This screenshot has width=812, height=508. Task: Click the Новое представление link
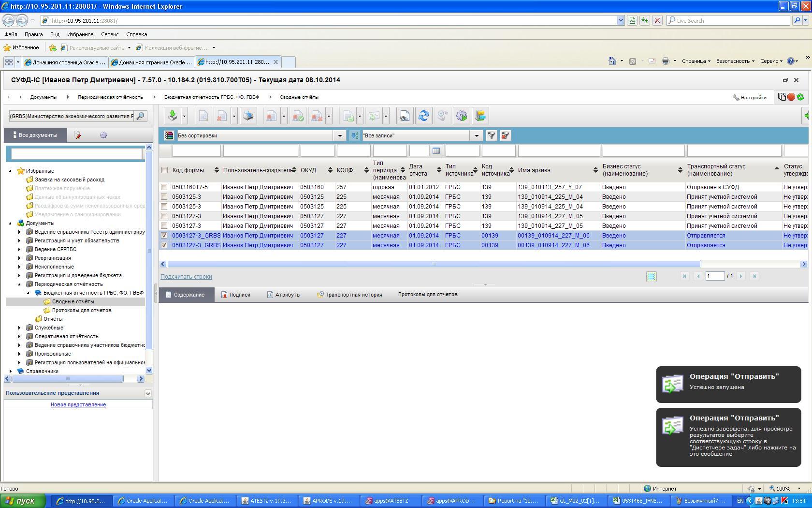coord(78,404)
